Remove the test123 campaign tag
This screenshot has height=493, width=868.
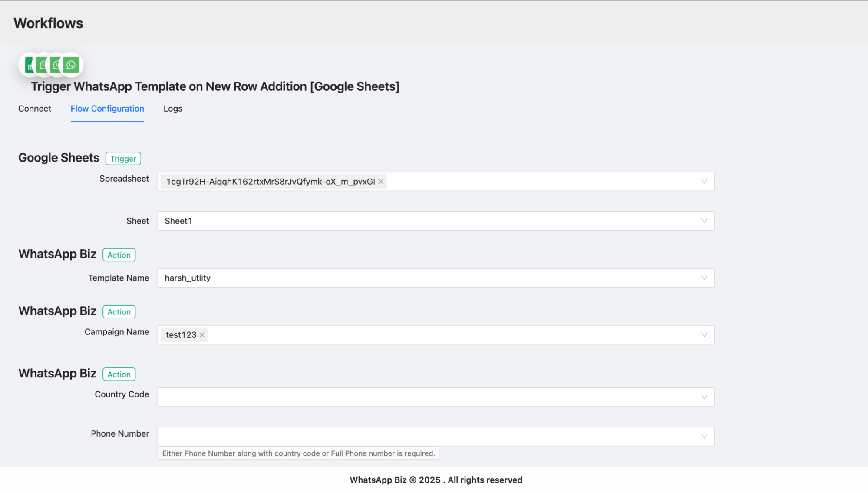(x=202, y=335)
